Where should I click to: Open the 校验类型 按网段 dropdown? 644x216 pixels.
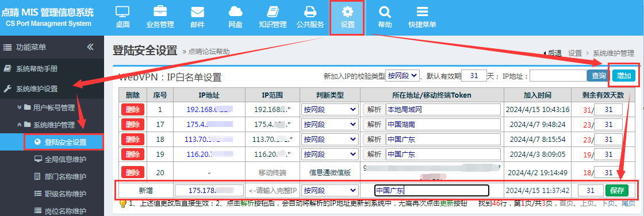tap(402, 76)
